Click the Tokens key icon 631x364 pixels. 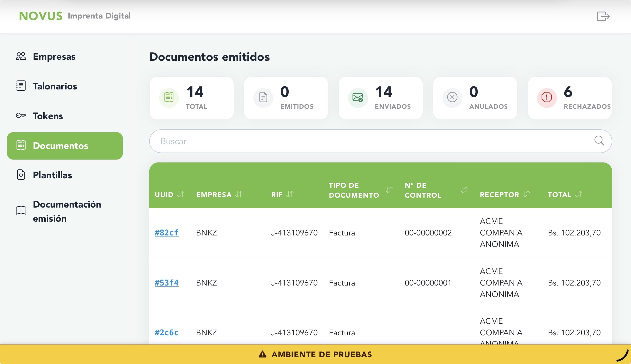[21, 115]
